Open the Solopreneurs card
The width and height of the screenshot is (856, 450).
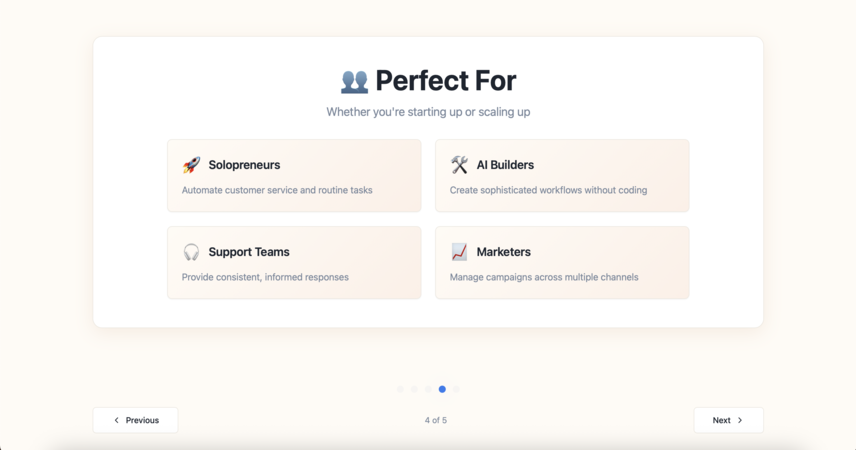pos(294,175)
